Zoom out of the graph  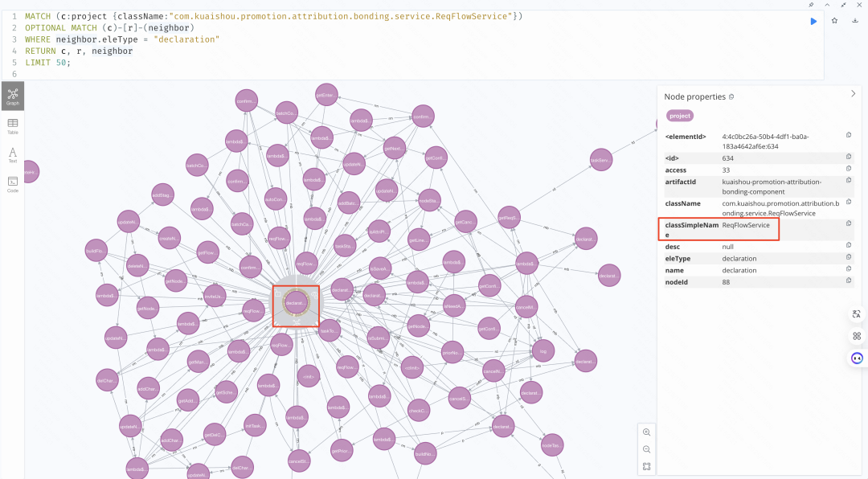coord(647,449)
